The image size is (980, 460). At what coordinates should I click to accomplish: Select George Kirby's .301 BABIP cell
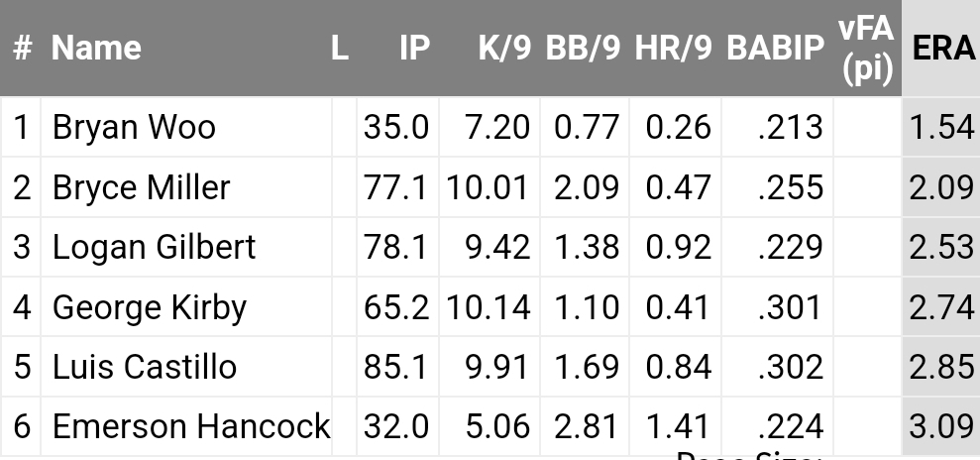pos(777,307)
